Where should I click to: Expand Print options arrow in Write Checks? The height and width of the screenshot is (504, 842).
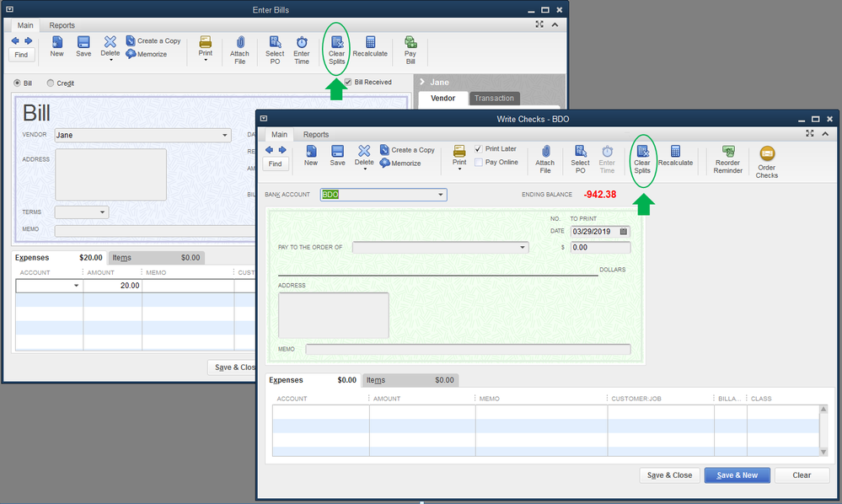coord(459,169)
